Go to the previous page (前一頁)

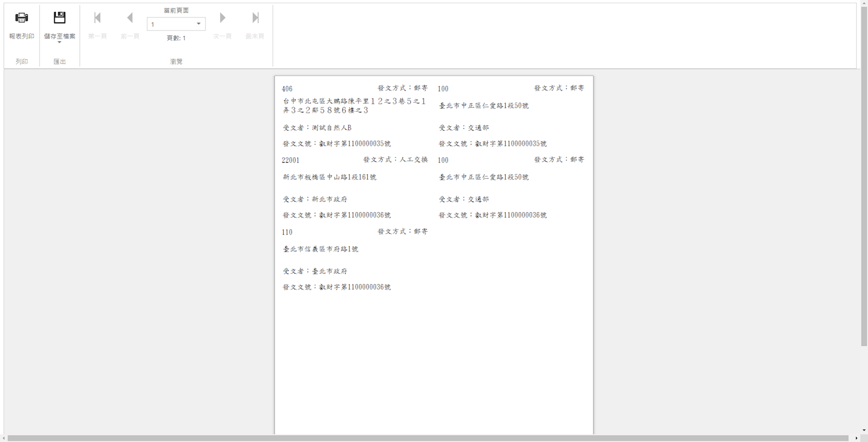(x=130, y=18)
